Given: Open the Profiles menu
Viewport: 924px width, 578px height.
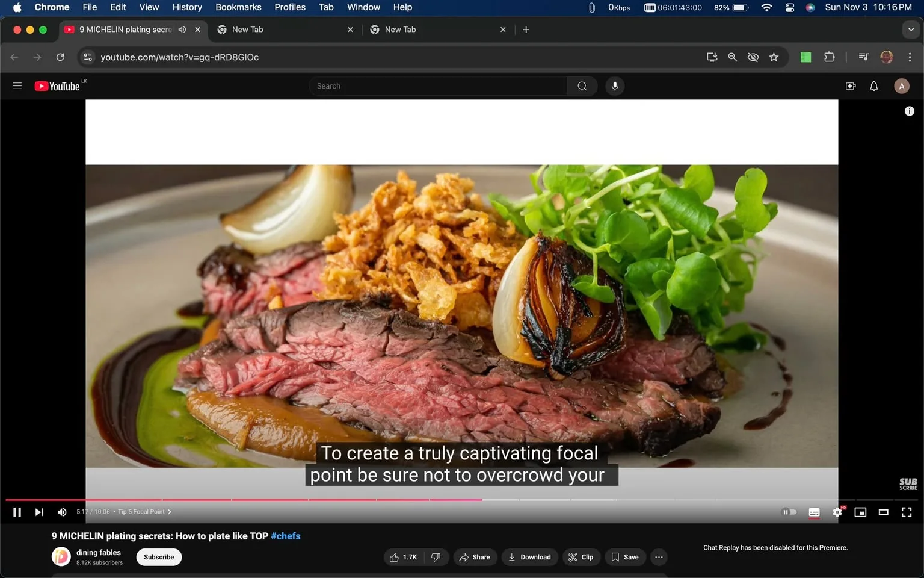Looking at the screenshot, I should [290, 7].
